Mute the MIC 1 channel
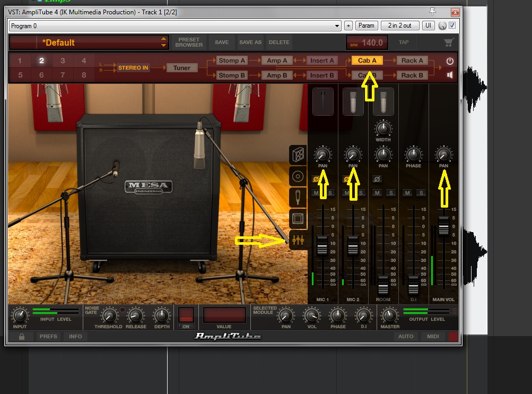The width and height of the screenshot is (532, 394). pyautogui.click(x=316, y=193)
